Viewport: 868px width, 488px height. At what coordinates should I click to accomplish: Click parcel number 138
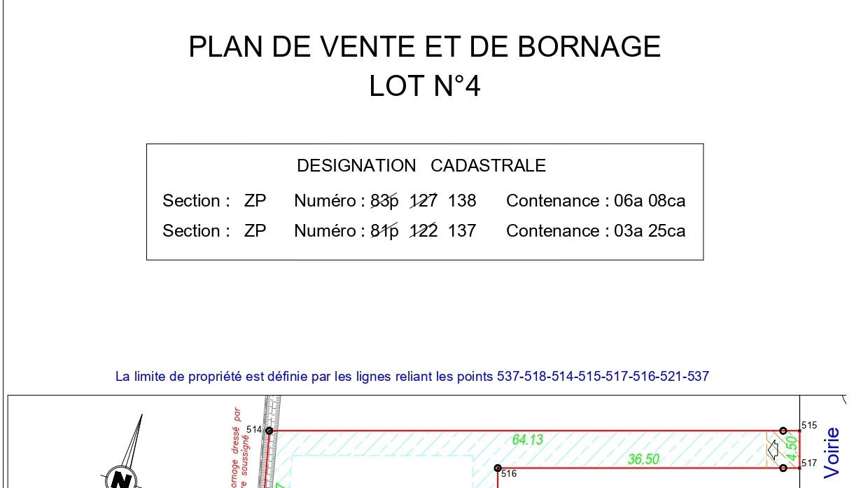[462, 202]
